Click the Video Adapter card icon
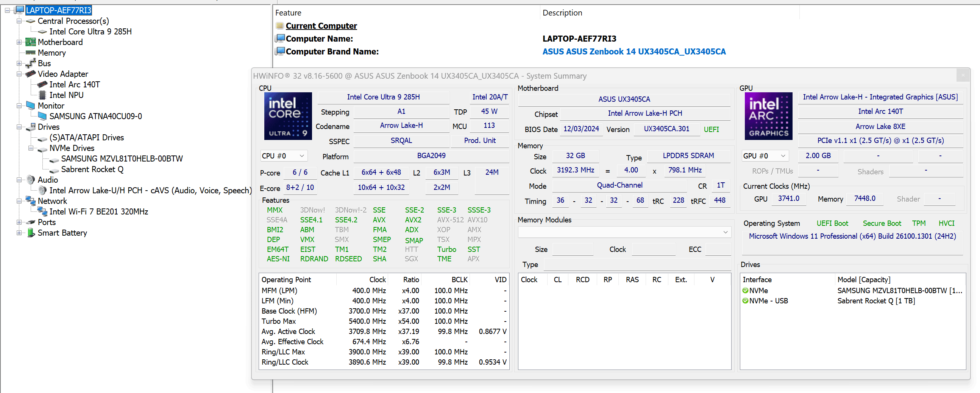The image size is (980, 393). 30,74
